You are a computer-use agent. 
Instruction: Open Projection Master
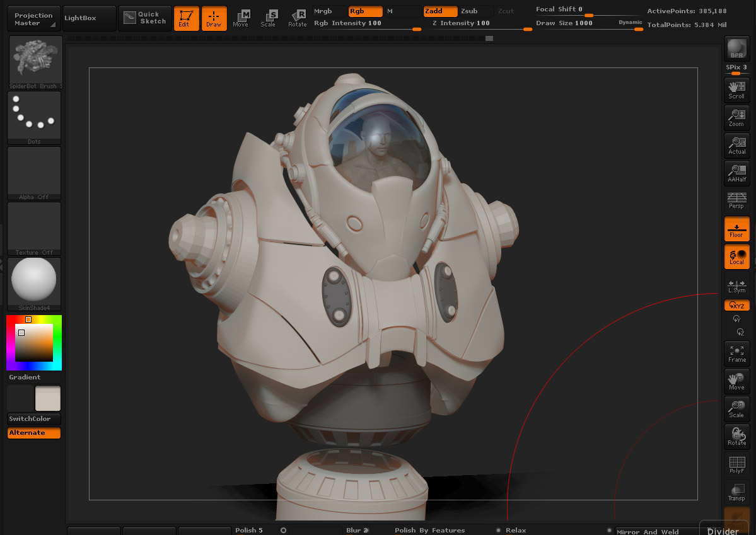(x=34, y=19)
